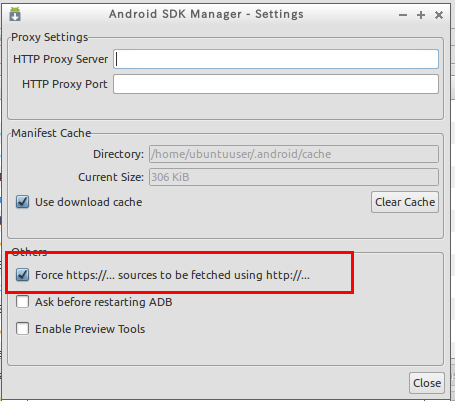Screen dimensions: 455x401
Task: Clear the manifest cache with Clear Cache
Action: point(405,202)
